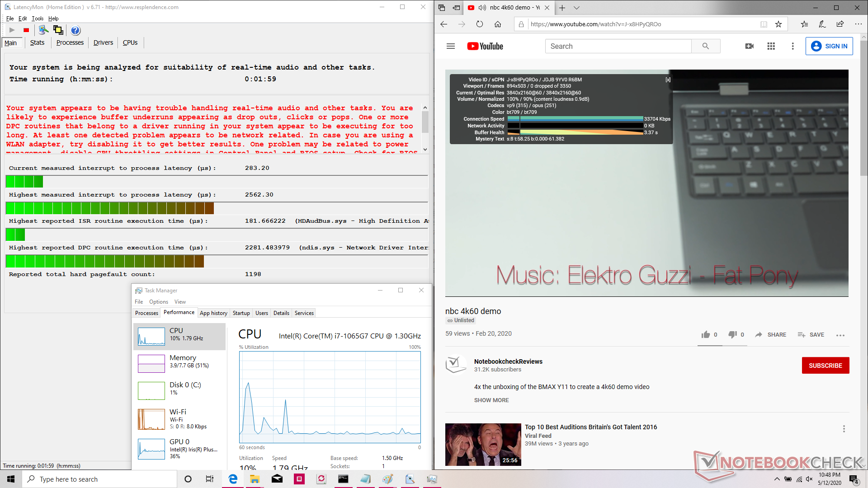Open Mail app from taskbar

click(x=277, y=479)
